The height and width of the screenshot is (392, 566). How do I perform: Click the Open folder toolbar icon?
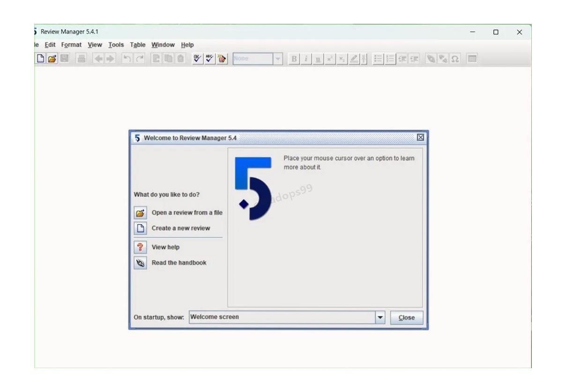[x=51, y=59]
